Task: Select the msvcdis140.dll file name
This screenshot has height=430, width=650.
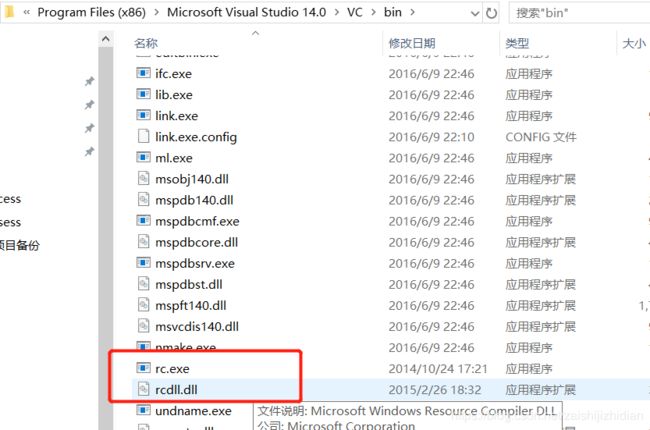Action: click(197, 327)
